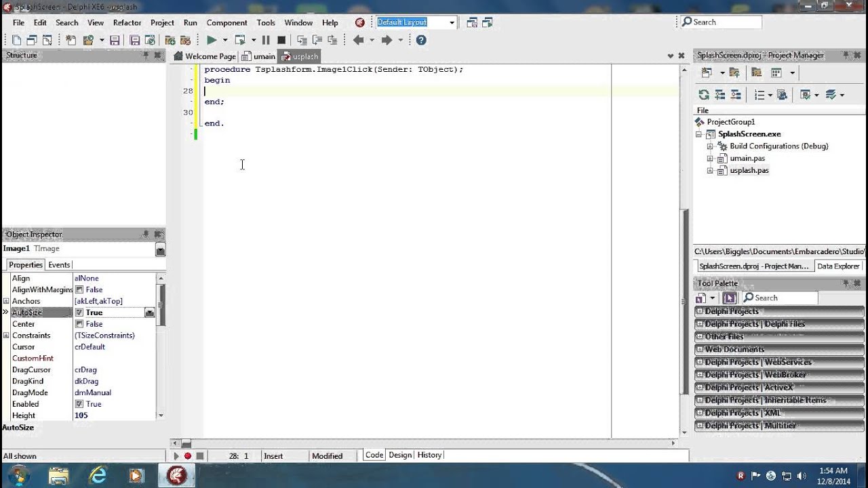The image size is (868, 488).
Task: Click the Remove file from project icon
Action: 185,40
